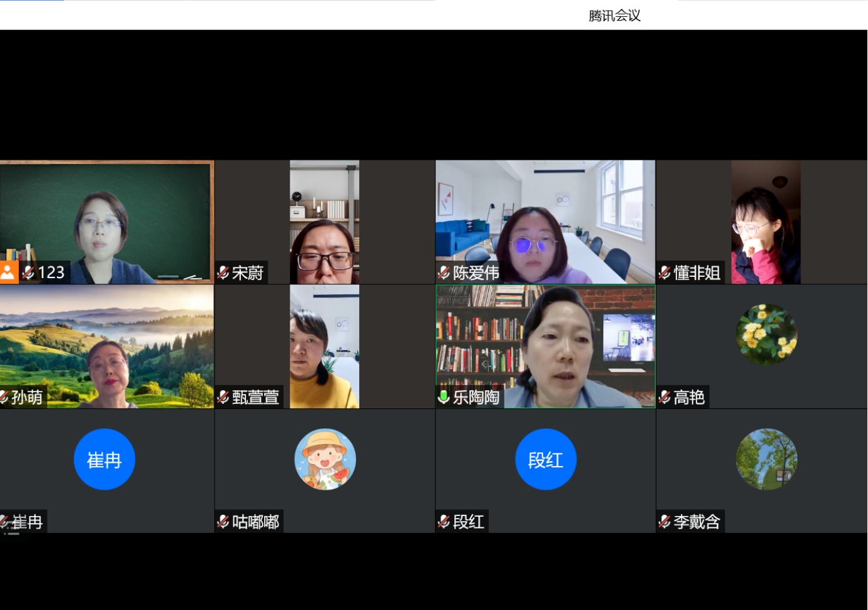Click the muted mic icon beside 甄萱萱

pyautogui.click(x=223, y=397)
